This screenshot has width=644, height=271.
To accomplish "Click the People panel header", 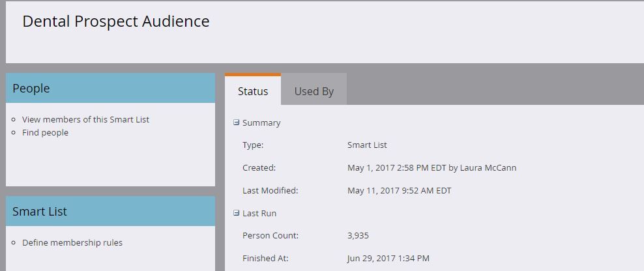I will (x=110, y=89).
